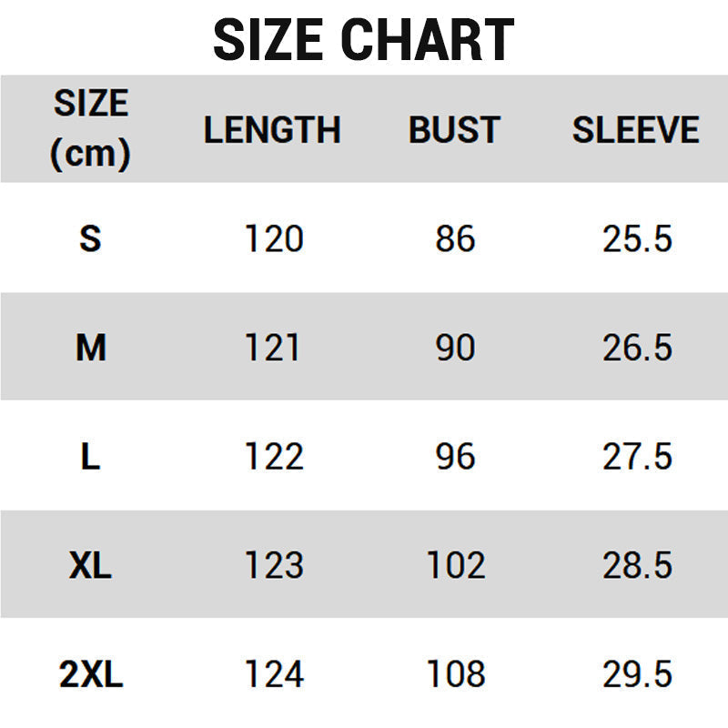
Task: Select the bust value 90
Action: click(455, 348)
